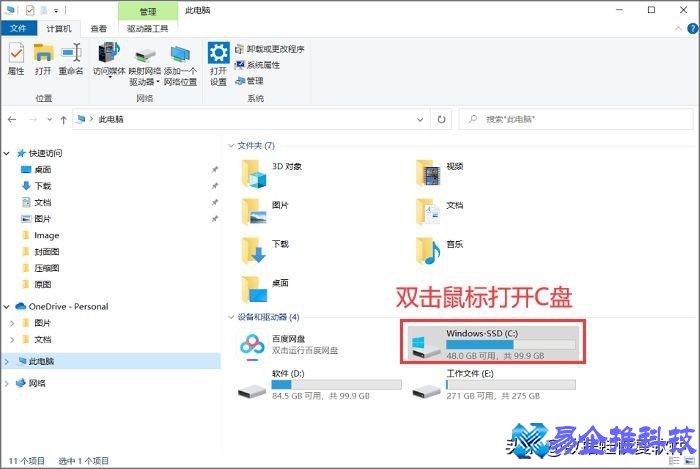
Task: Expand This PC (此电脑) in sidebar
Action: click(7, 361)
